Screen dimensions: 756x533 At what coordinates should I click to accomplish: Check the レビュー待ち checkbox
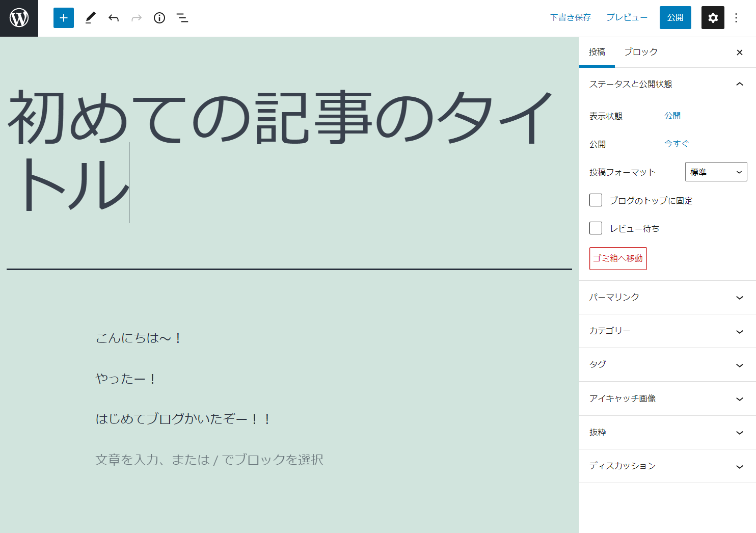tap(596, 228)
